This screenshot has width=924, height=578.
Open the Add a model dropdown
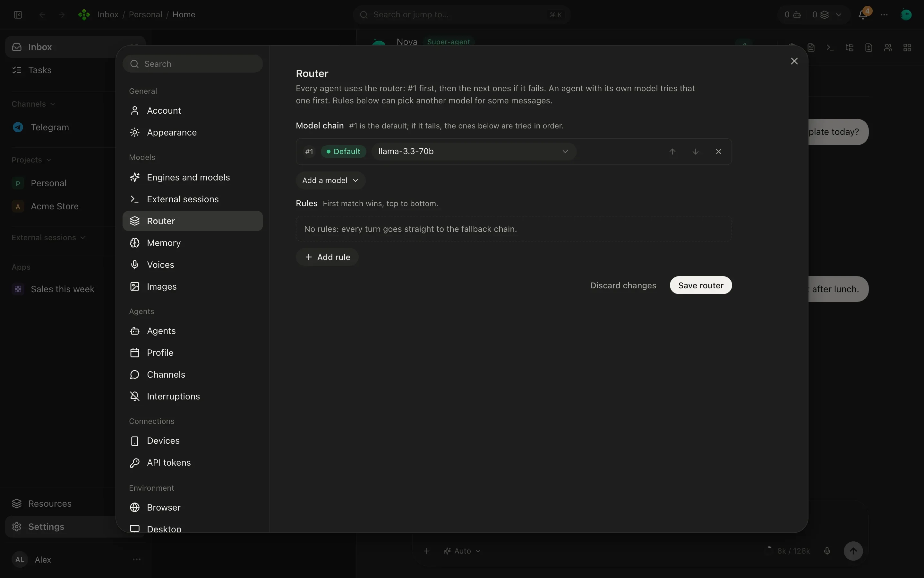coord(330,180)
